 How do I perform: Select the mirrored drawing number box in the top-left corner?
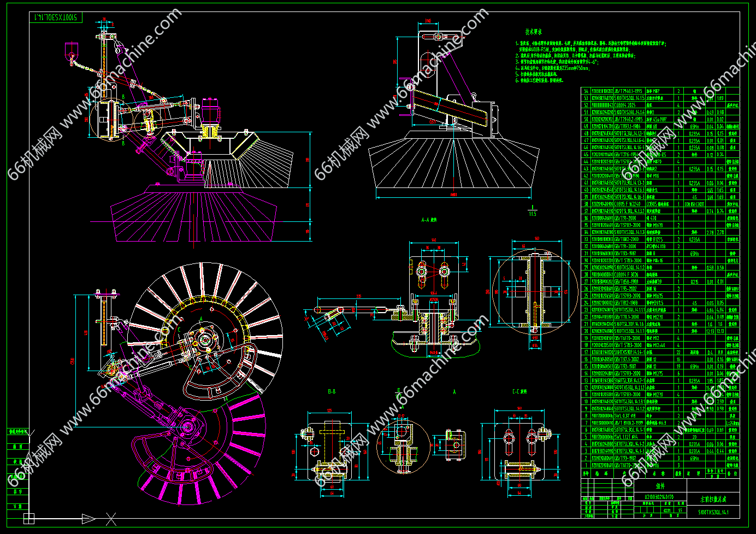pyautogui.click(x=56, y=17)
